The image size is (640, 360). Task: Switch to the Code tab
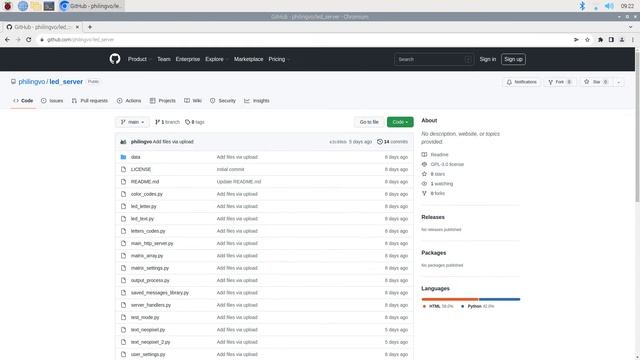[23, 101]
